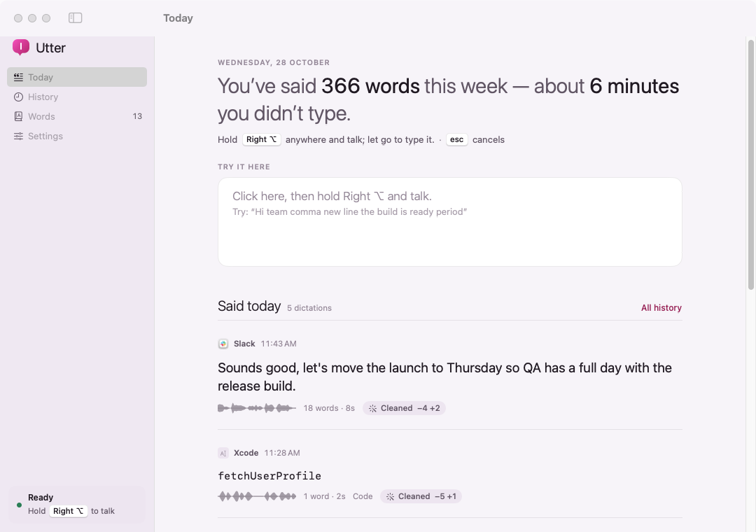Image resolution: width=756 pixels, height=532 pixels.
Task: Play the fetchUserProfile waveform
Action: tap(256, 496)
